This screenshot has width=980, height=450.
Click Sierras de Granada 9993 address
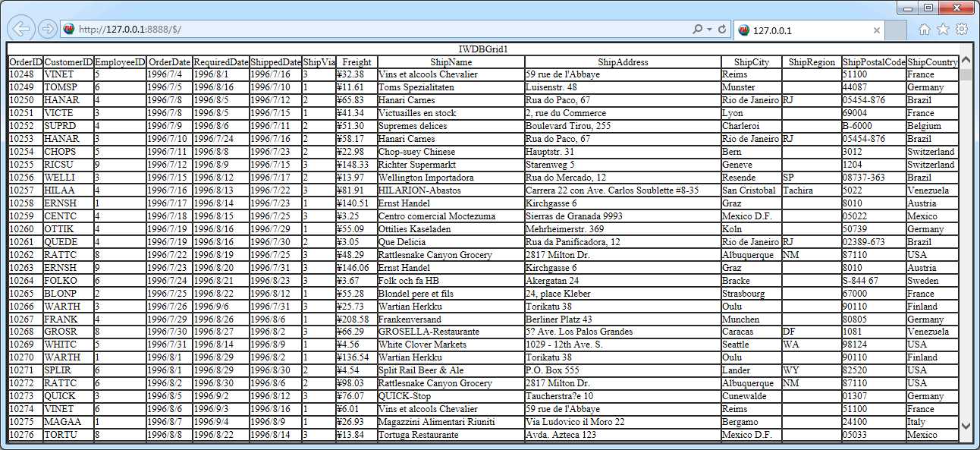pyautogui.click(x=623, y=216)
